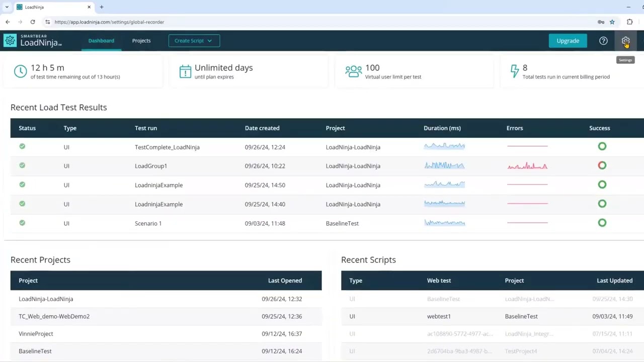Click the Duration (ms) column header
Image resolution: width=644 pixels, height=362 pixels.
pyautogui.click(x=442, y=128)
